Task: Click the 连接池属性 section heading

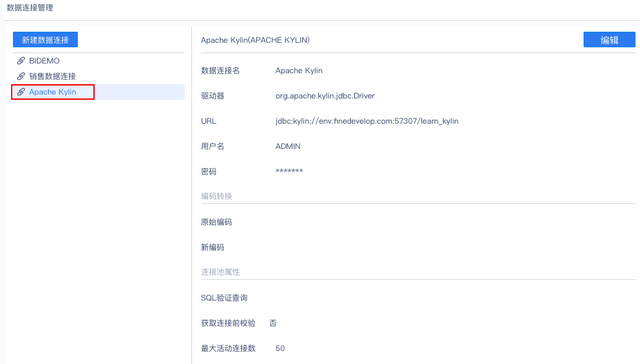Action: [220, 272]
